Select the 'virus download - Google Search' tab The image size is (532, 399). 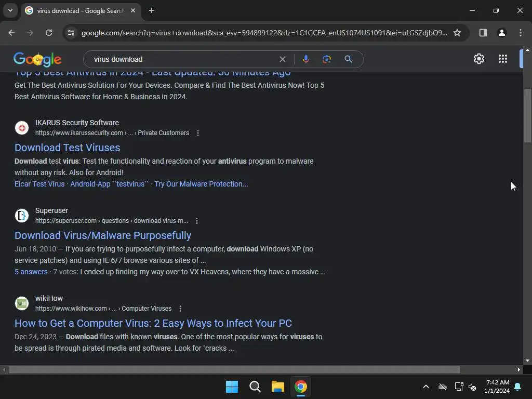tap(79, 11)
